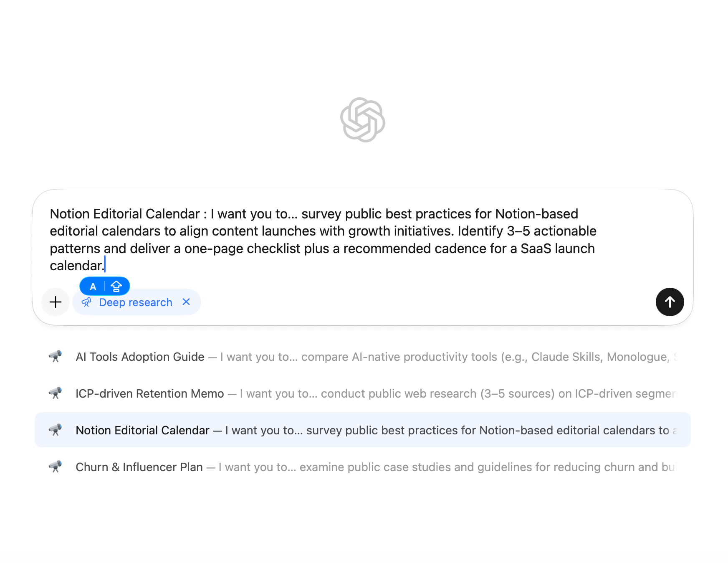Screen dimensions: 728x563
Task: Select the Churn & Influencer Plan suggestion title
Action: 139,467
